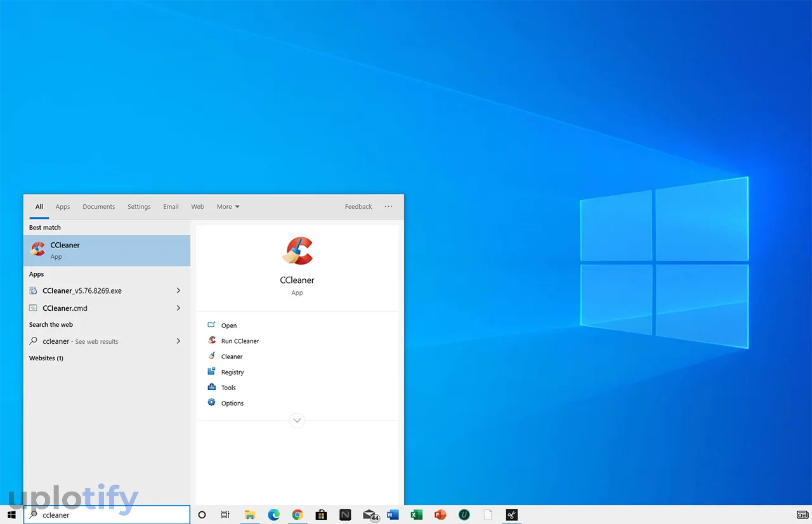This screenshot has width=812, height=524.
Task: Select CCleaner_v5.76.8269.exe result text
Action: 82,291
